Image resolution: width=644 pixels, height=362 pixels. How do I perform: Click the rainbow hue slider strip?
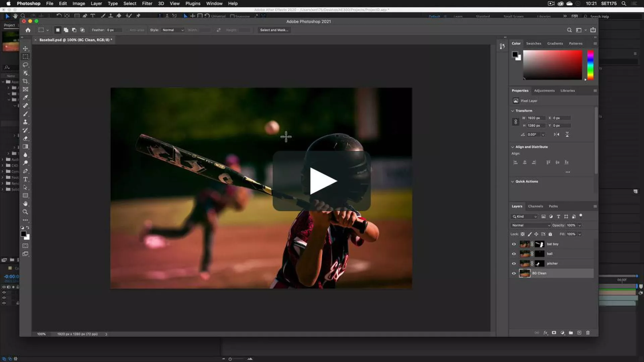click(590, 65)
